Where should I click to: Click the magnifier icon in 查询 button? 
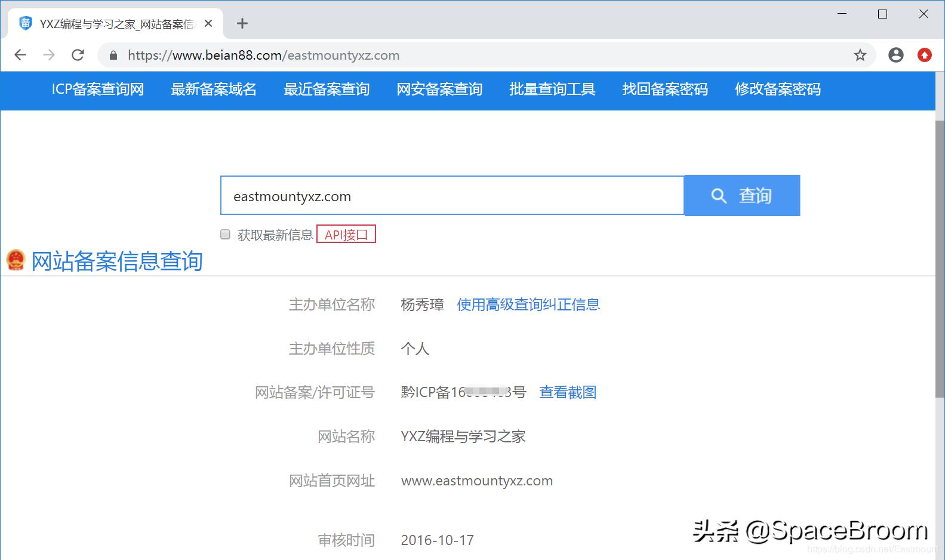pyautogui.click(x=719, y=196)
